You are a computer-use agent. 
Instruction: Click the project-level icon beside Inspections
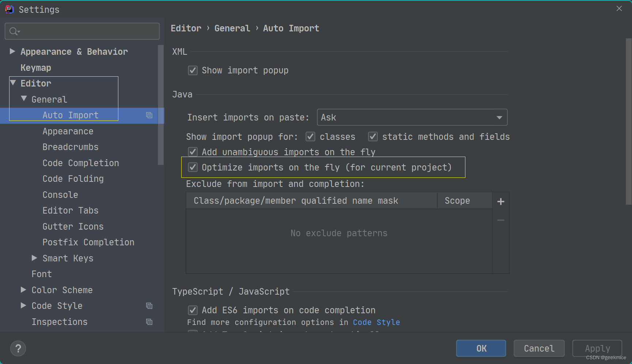point(149,322)
